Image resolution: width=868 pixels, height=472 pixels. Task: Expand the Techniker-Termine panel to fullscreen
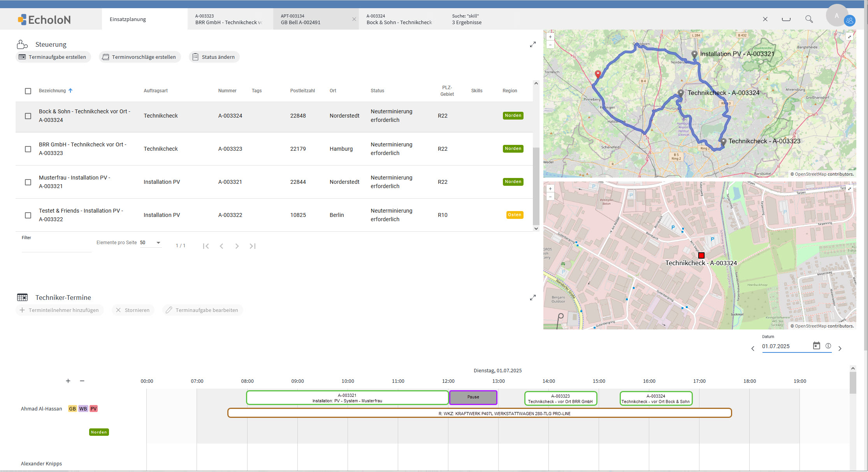[532, 298]
